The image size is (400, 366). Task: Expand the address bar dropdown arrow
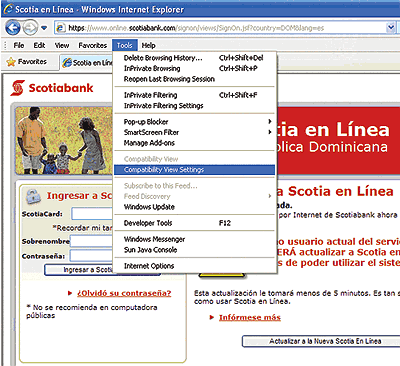point(391,28)
